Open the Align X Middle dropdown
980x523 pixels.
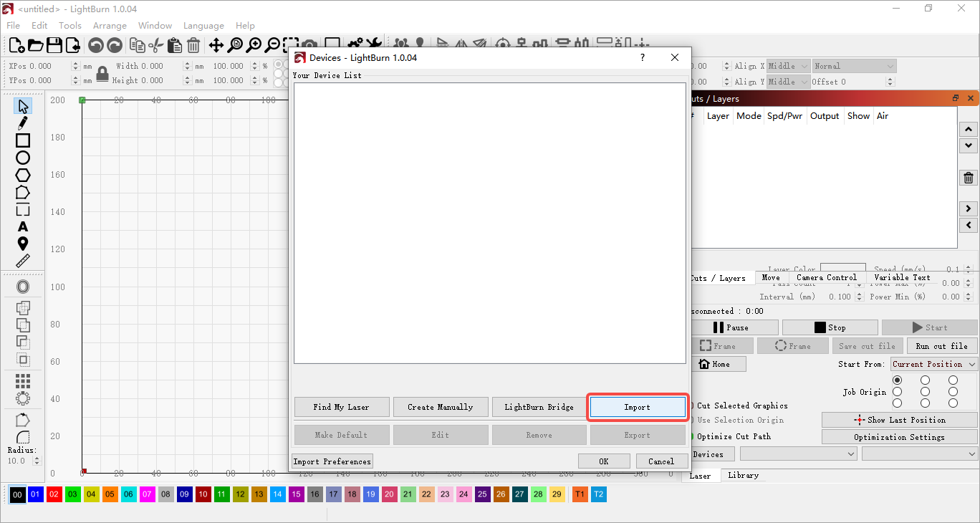[788, 66]
